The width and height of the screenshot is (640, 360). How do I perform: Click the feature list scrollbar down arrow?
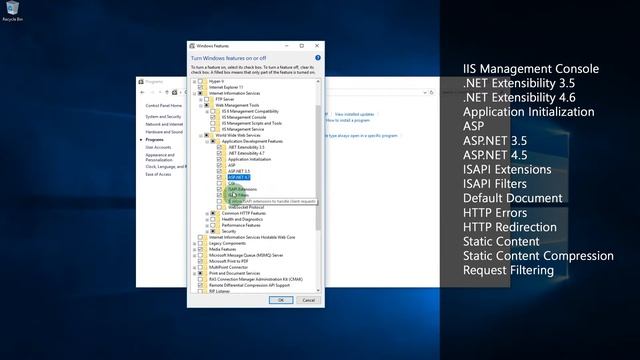pos(318,290)
